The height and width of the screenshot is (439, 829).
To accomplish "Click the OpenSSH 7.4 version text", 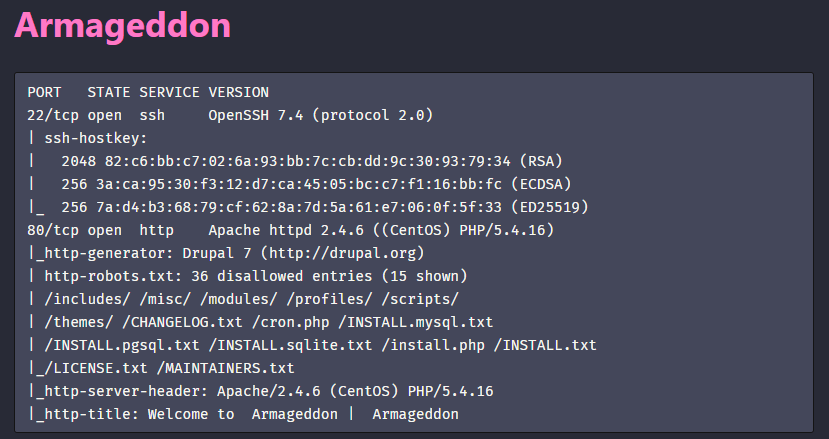I will [x=256, y=115].
